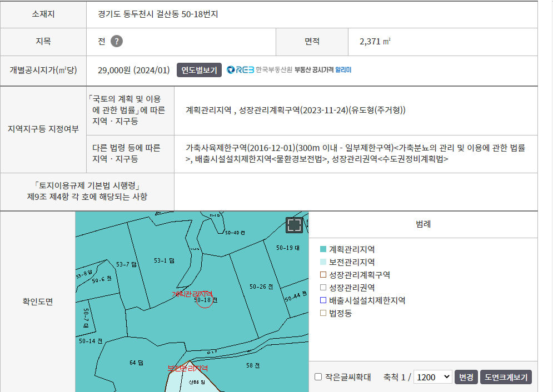
Task: Click the 도면크게보기 button
Action: point(506,377)
